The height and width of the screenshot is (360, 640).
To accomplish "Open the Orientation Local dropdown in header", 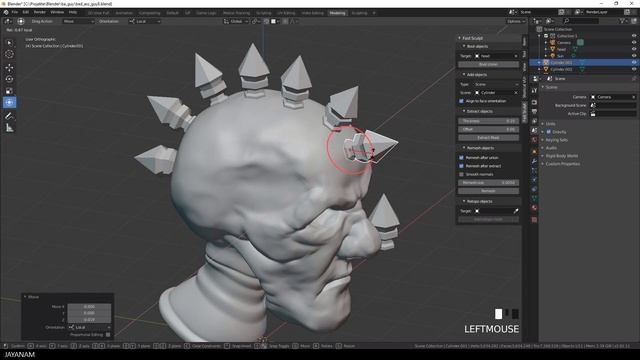I will (145, 21).
